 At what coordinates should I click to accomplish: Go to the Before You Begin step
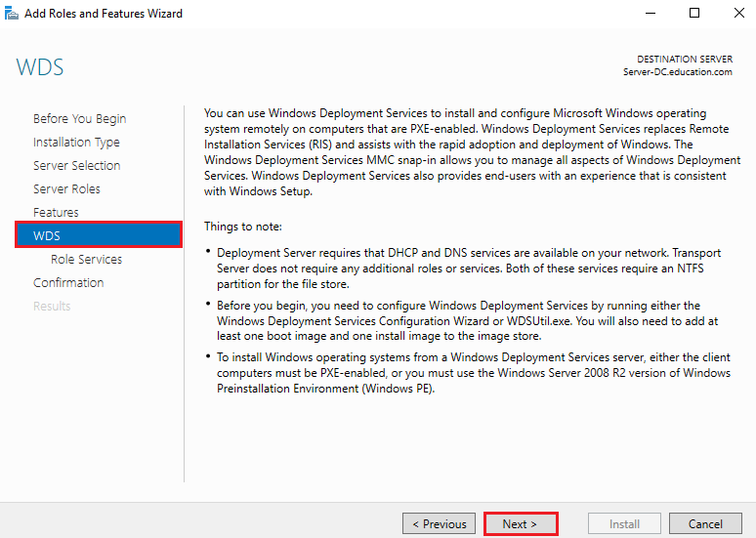click(x=79, y=119)
